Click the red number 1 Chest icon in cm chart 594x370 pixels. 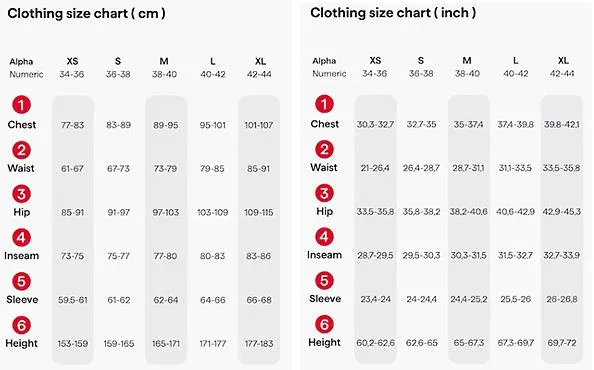[22, 105]
